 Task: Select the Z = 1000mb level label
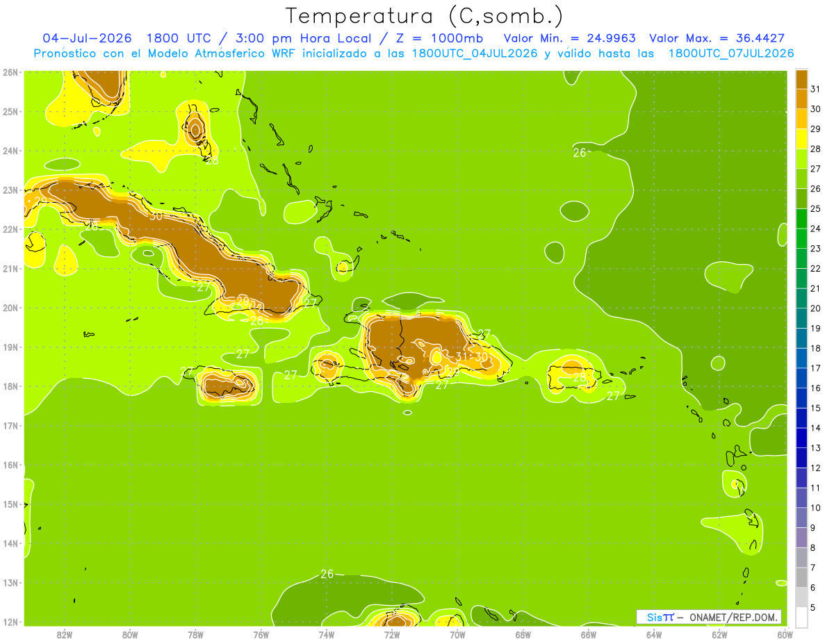tap(438, 38)
